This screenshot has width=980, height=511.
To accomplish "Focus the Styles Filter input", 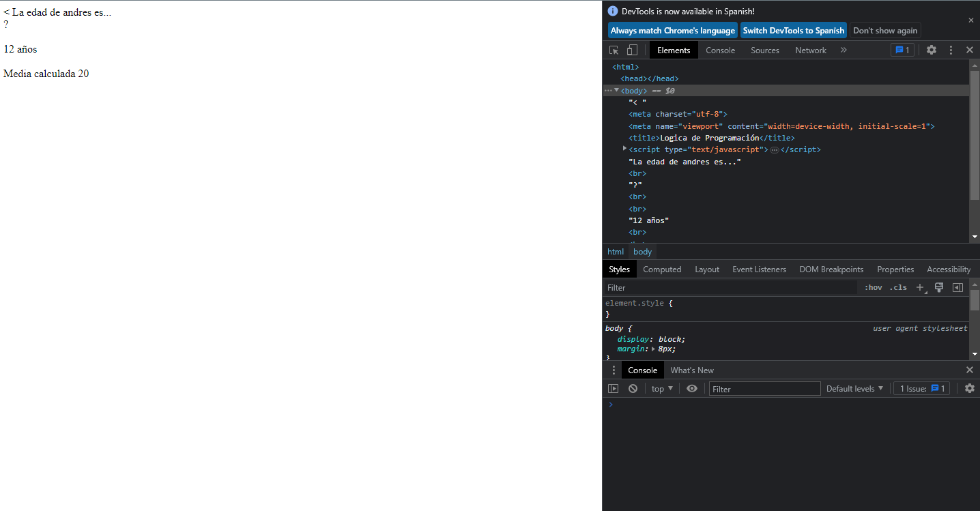I will click(730, 287).
